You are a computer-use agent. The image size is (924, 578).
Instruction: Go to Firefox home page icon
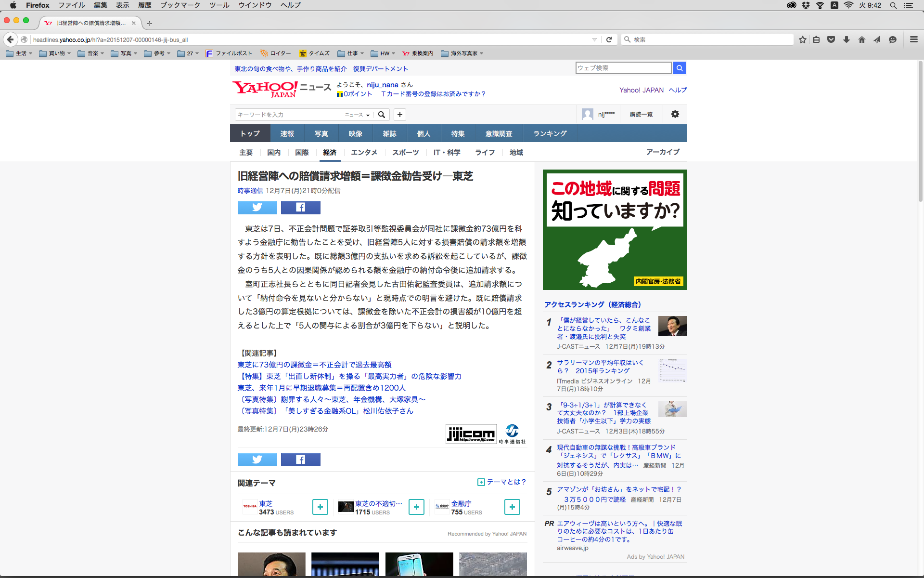point(861,39)
